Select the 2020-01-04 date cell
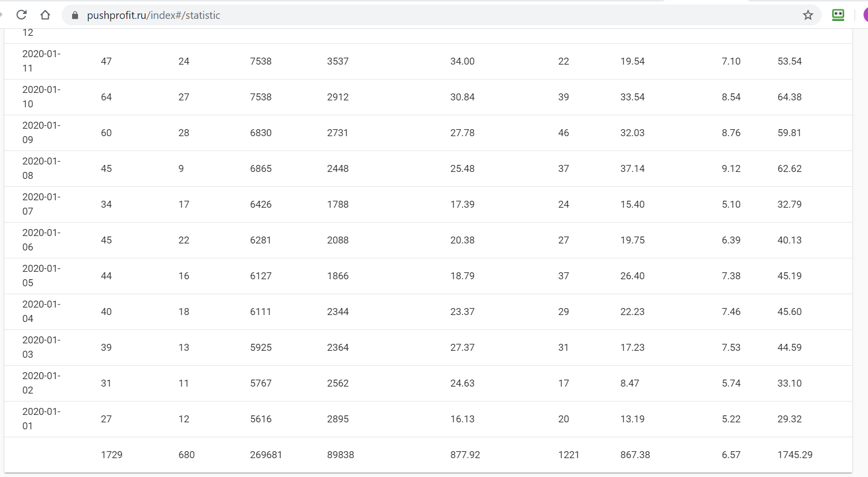 [41, 312]
